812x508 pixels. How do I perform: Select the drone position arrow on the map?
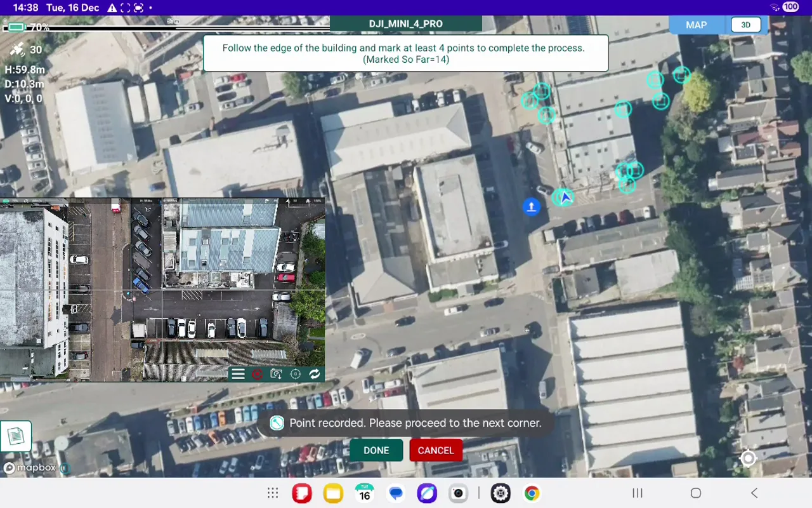(x=562, y=197)
